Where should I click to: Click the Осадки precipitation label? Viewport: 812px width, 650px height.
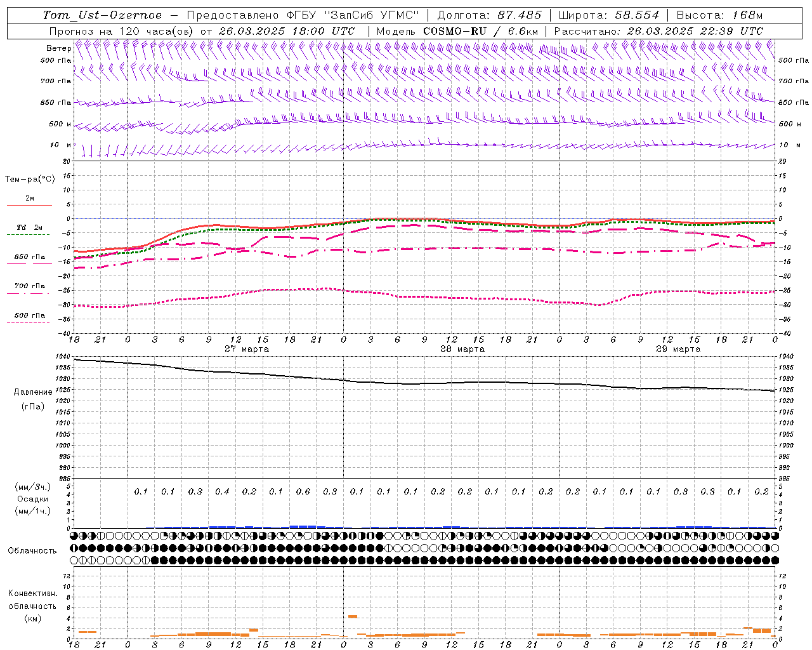32,499
